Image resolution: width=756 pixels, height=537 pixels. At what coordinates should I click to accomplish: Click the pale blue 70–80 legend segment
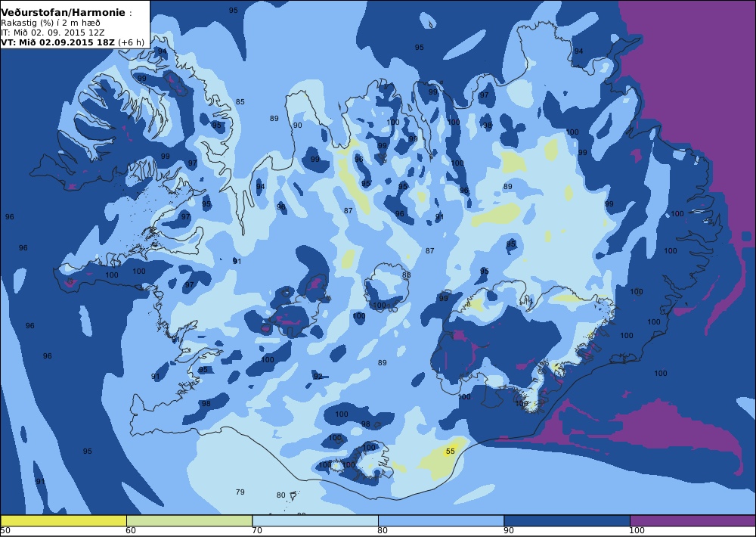pyautogui.click(x=314, y=520)
